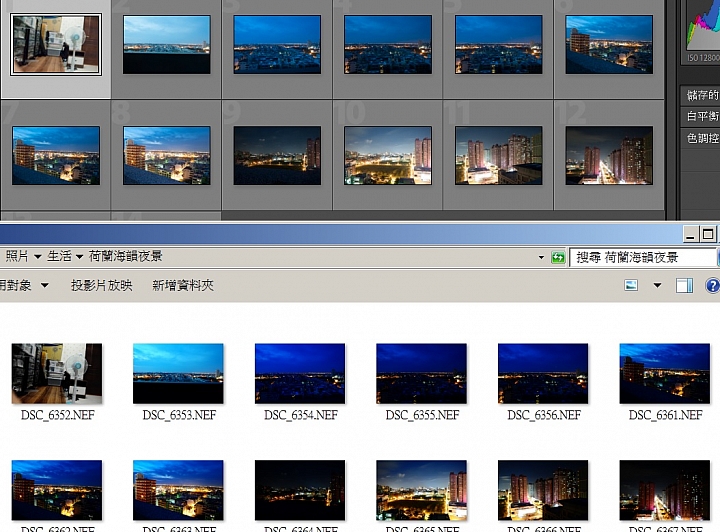Click the Lightroom histogram panel
Screen dimensions: 720x532
703,25
